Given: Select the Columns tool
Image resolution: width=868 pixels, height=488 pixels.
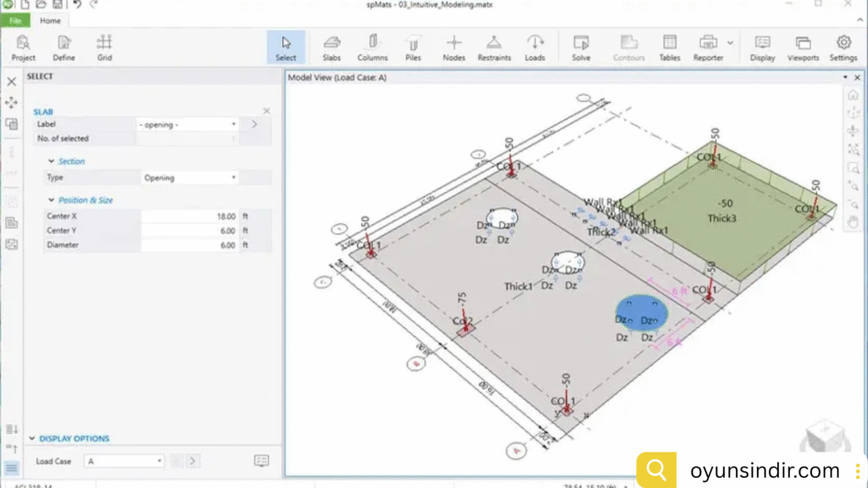Looking at the screenshot, I should [x=372, y=47].
